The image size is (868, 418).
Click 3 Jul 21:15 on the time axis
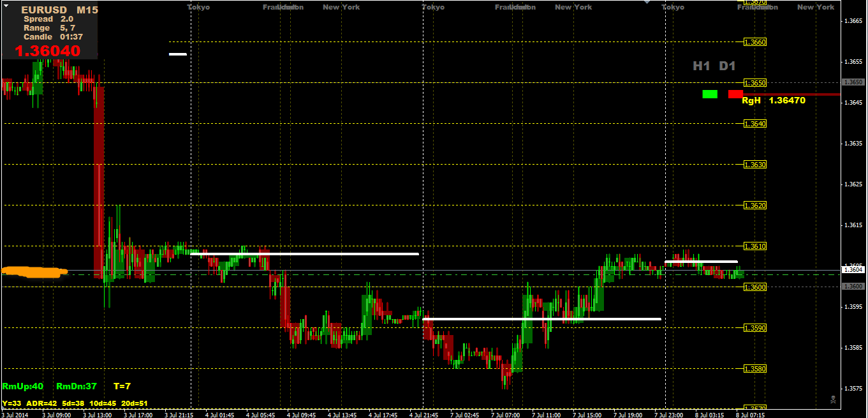coord(179,414)
